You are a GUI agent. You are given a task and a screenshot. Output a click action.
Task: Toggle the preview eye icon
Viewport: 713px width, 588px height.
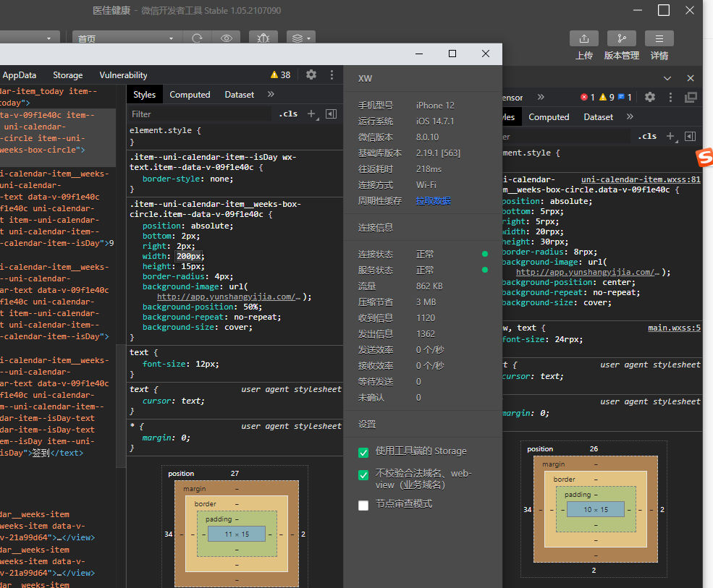click(227, 38)
